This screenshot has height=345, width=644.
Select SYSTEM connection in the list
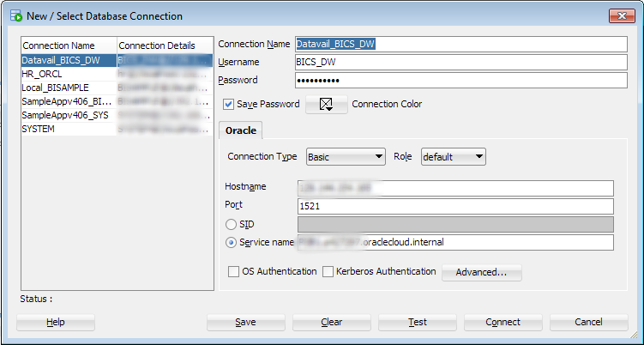pos(117,129)
